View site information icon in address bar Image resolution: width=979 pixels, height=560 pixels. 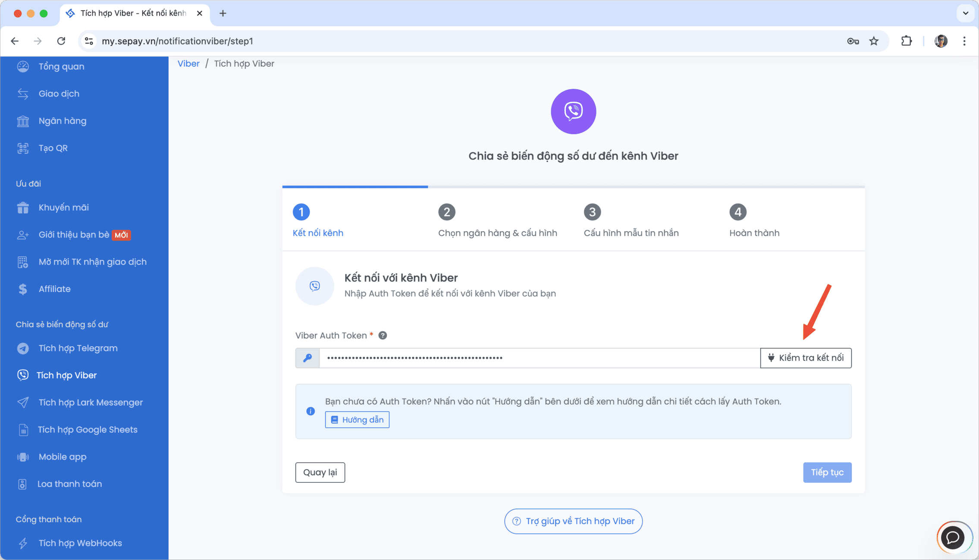click(x=89, y=41)
